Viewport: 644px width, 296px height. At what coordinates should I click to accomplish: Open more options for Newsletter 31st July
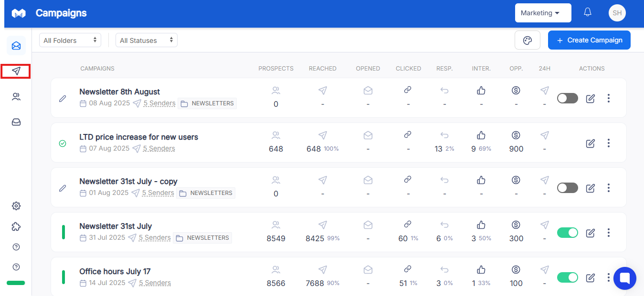pos(609,233)
